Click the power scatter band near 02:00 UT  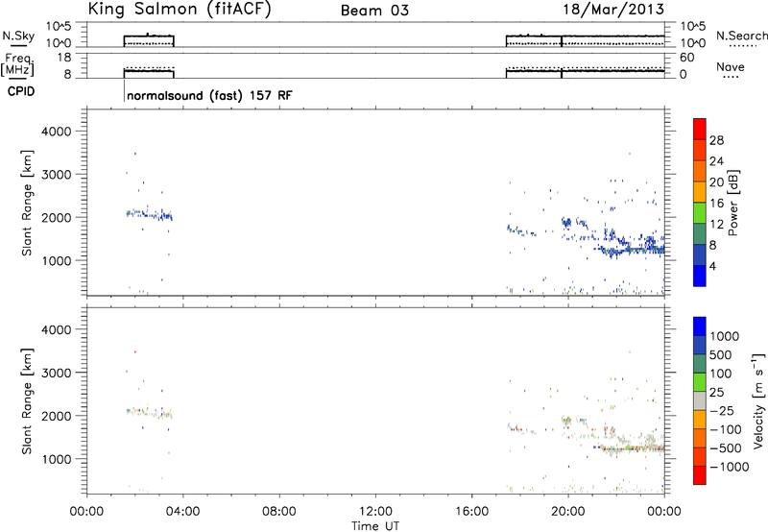coord(150,214)
